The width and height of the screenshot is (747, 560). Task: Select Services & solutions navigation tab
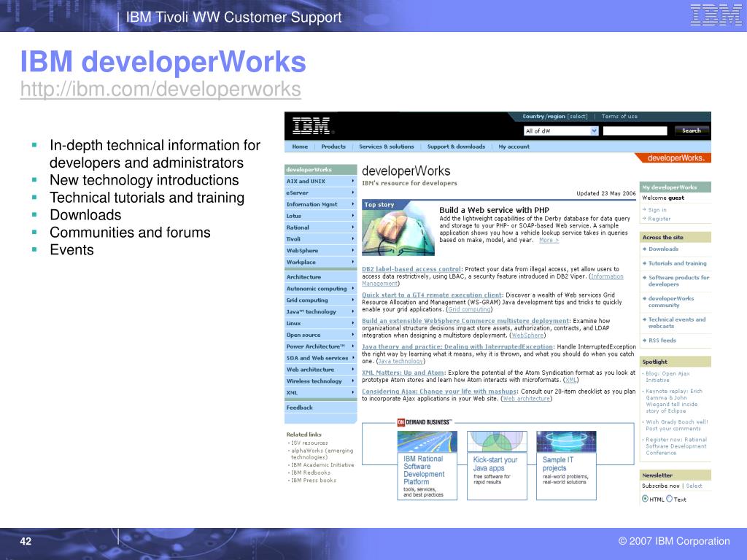(x=387, y=147)
